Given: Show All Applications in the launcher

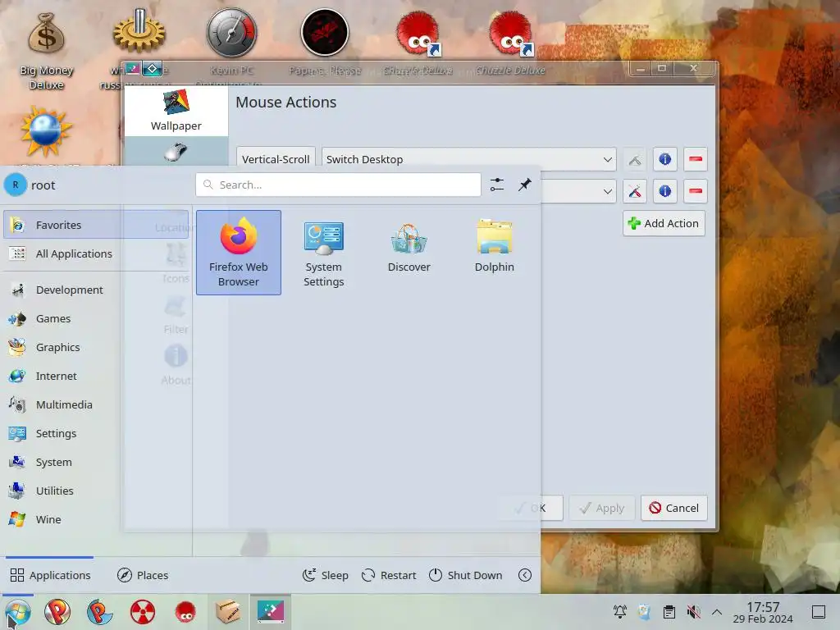Looking at the screenshot, I should tap(96, 253).
